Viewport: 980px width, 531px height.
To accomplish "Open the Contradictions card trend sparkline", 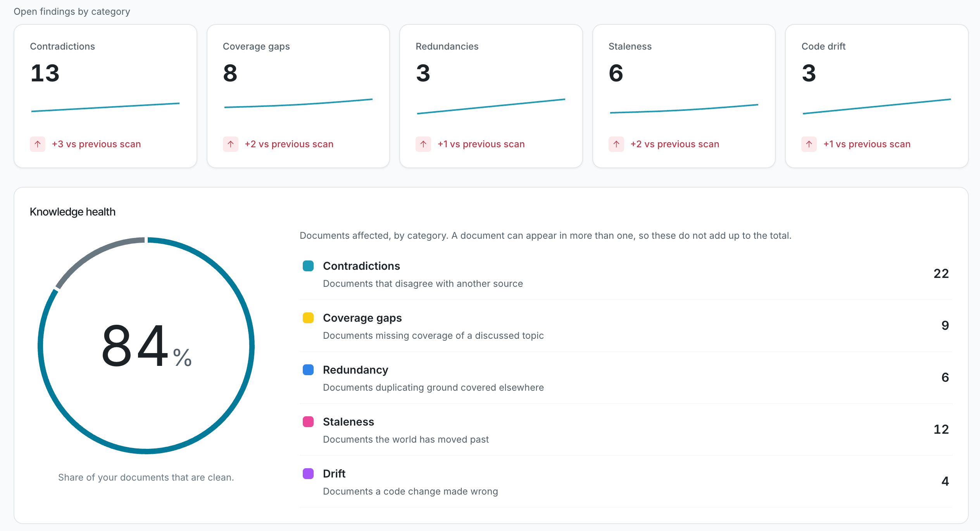I will [105, 107].
